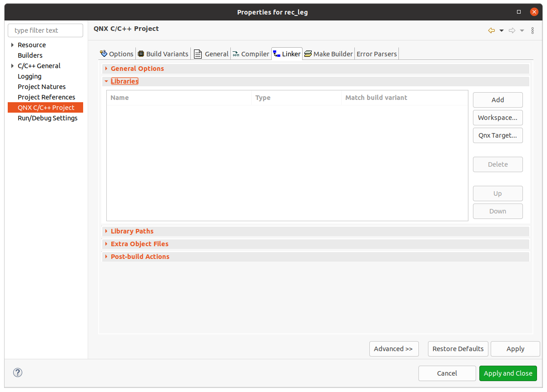Open the back history dropdown arrow

click(x=502, y=30)
